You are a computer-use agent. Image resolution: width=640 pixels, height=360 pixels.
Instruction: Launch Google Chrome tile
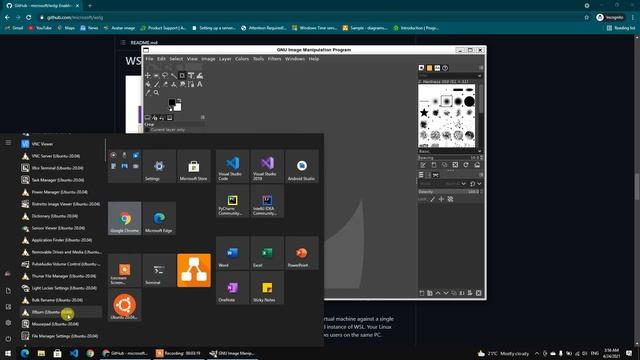(x=124, y=218)
